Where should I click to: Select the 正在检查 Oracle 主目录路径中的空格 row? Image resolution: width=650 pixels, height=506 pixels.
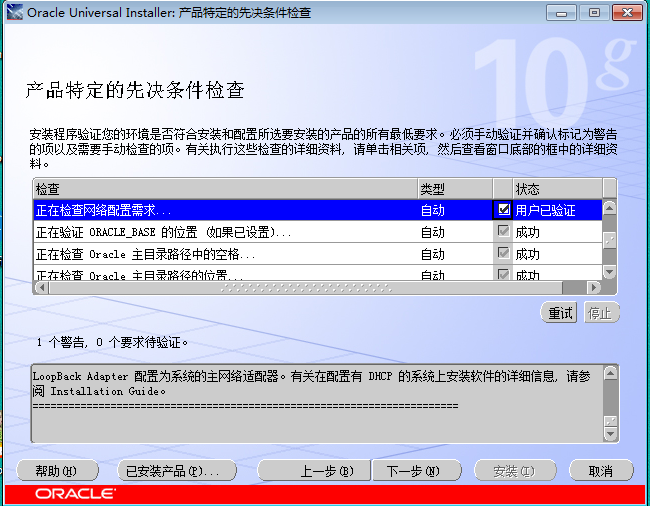(x=318, y=253)
